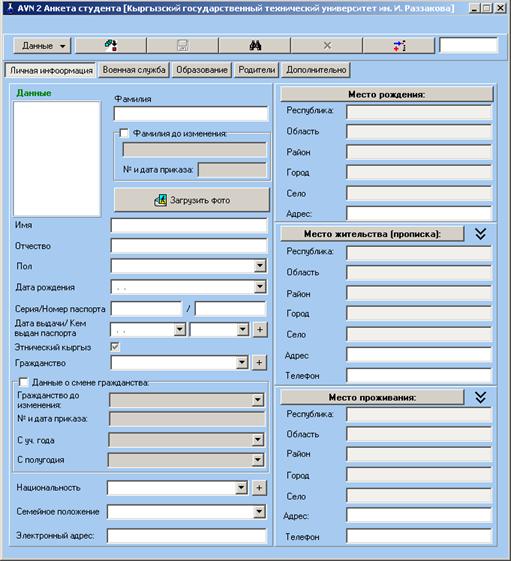Click the Отчество input field

point(189,246)
